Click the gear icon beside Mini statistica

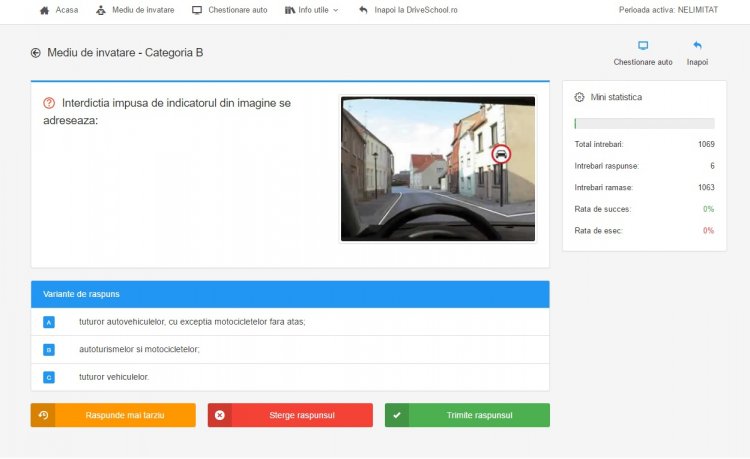(x=579, y=97)
